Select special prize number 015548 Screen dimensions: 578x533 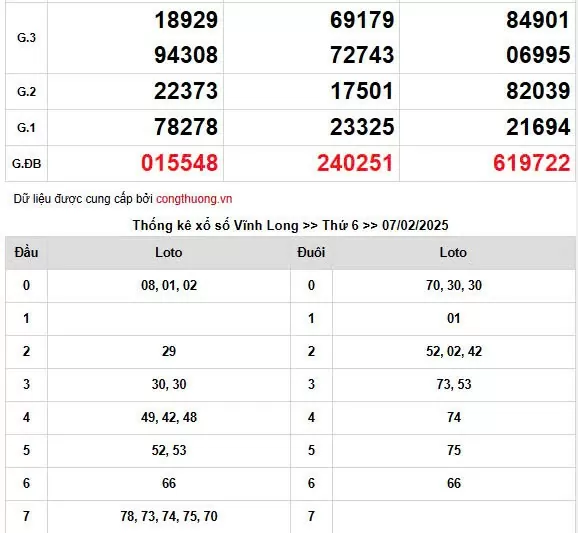click(x=180, y=163)
